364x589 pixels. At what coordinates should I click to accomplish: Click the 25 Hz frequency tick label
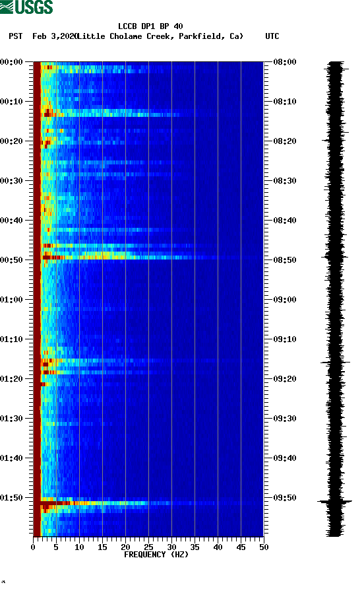click(148, 547)
